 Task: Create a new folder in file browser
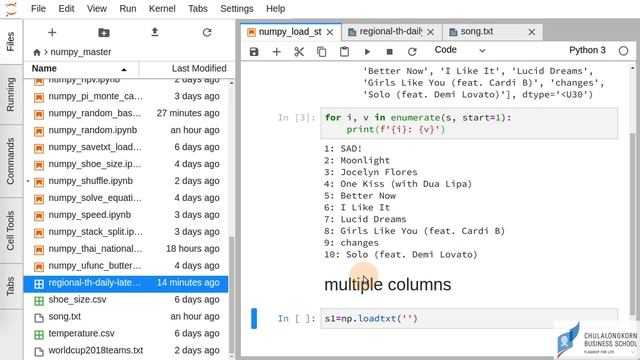[x=104, y=33]
